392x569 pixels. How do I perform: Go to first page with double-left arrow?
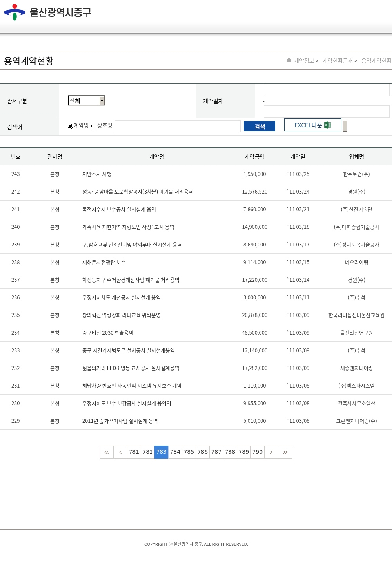click(107, 452)
